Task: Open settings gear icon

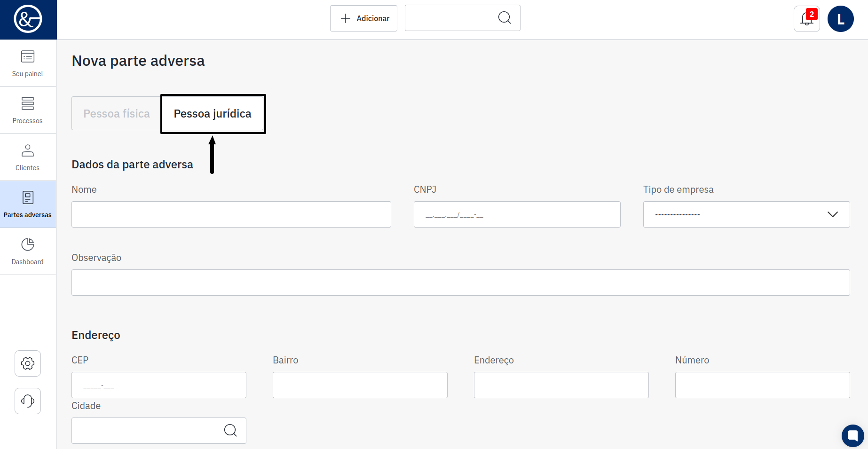Action: click(28, 363)
